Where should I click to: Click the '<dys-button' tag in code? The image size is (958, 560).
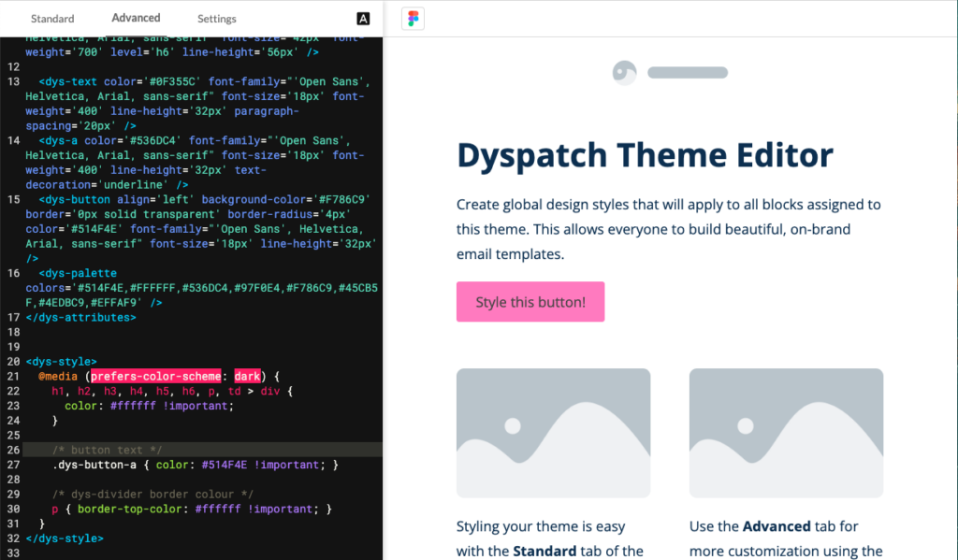[x=75, y=200]
